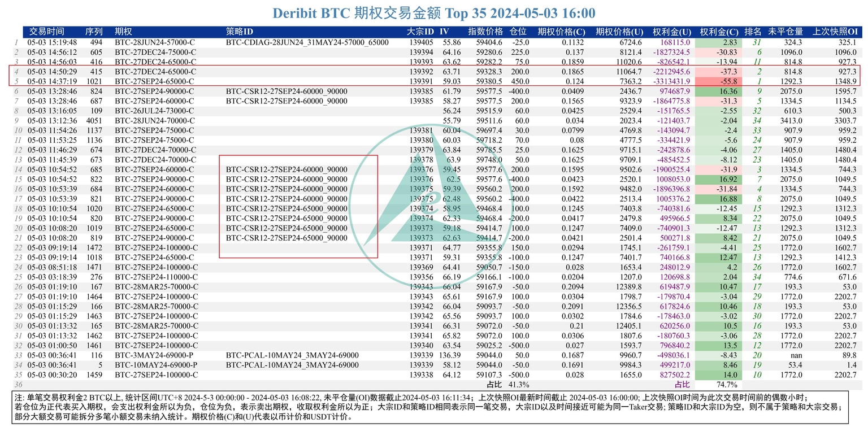Click trade time 05-03 14:56:12

coord(52,52)
